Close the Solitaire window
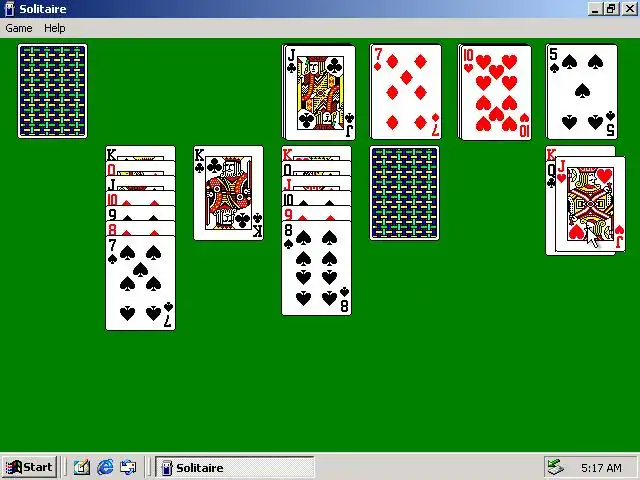This screenshot has width=640, height=480. pos(629,9)
